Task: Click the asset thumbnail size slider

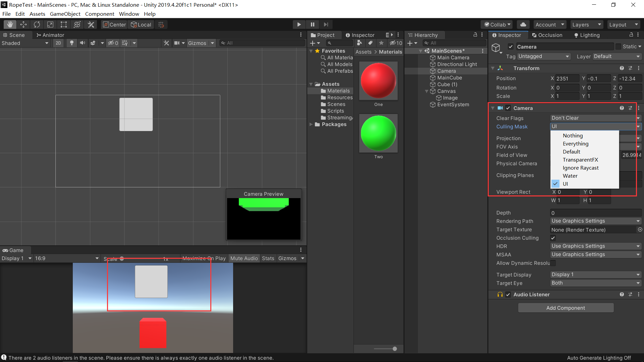Action: (x=394, y=349)
